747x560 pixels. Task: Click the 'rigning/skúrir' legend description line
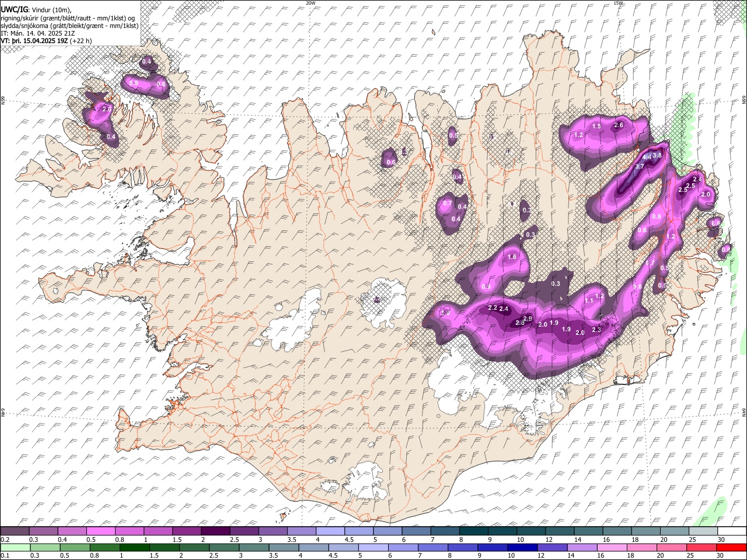tap(68, 18)
